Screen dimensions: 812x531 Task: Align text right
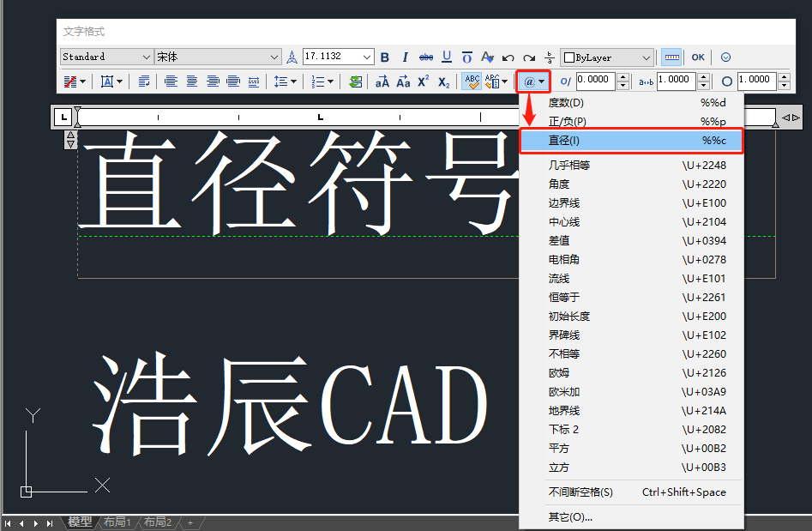(x=213, y=81)
